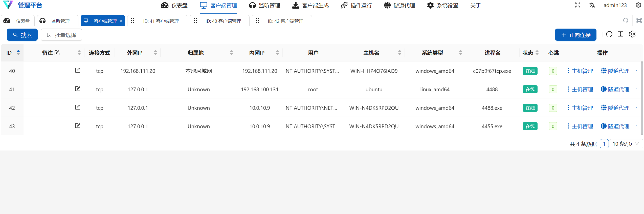Viewport: 644px width, 214px height.
Task: Select the NT AUTHORITY\NET... user cell
Action: coord(312,108)
